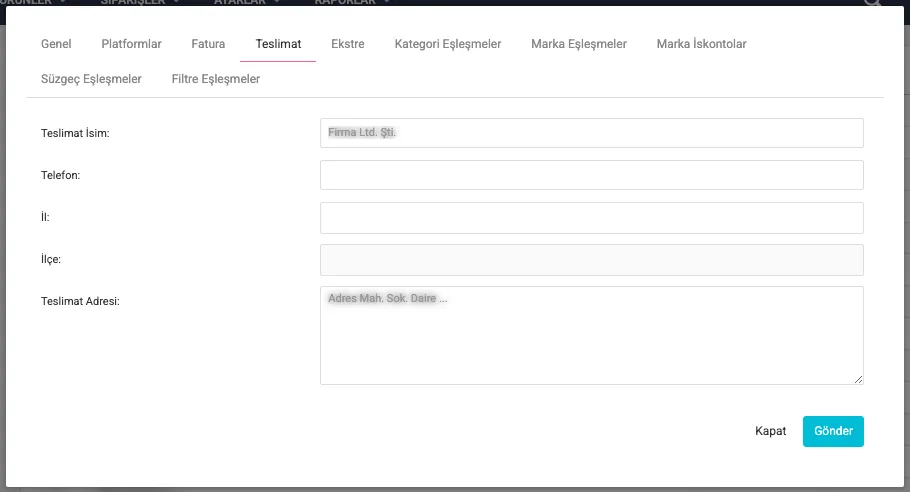Focus the Teslimat Adresi text area
The width and height of the screenshot is (910, 492).
coord(591,335)
